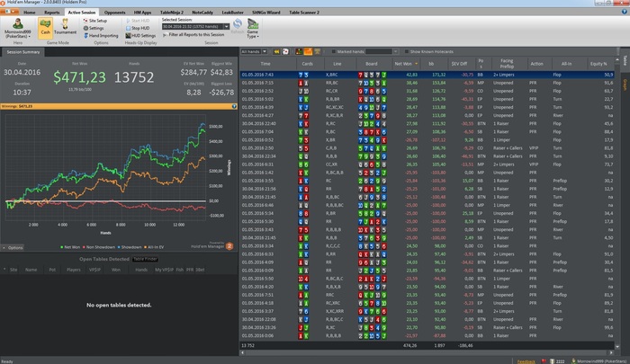
Task: Open the Marked hands combo box
Action: [x=382, y=51]
